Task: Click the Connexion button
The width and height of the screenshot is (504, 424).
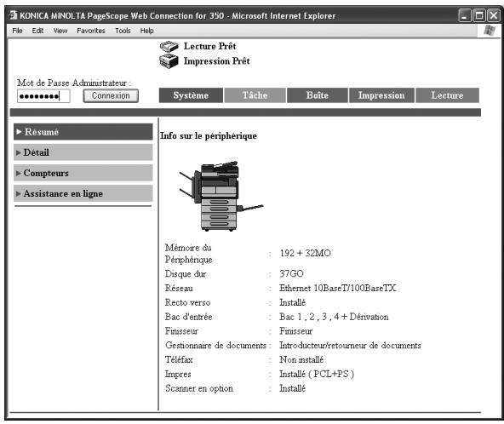Action: (111, 96)
